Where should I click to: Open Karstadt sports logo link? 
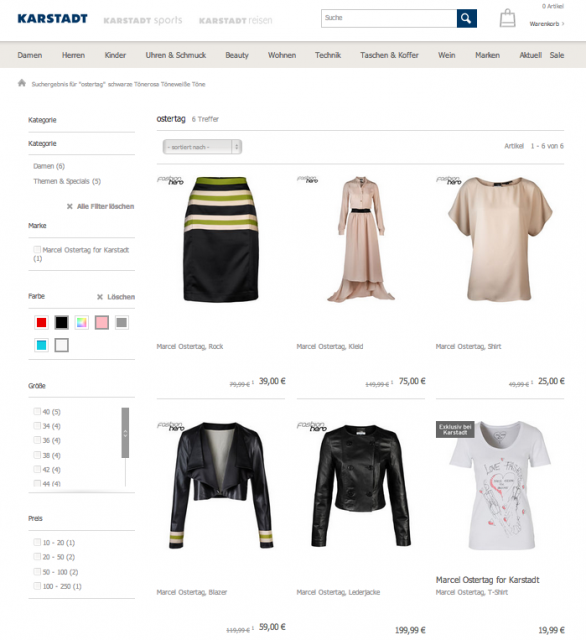[143, 20]
